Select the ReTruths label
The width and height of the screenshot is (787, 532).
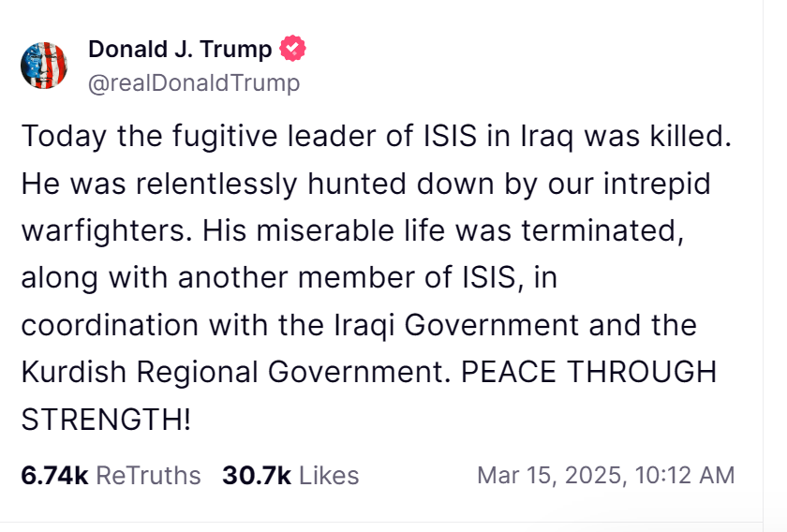coord(148,475)
